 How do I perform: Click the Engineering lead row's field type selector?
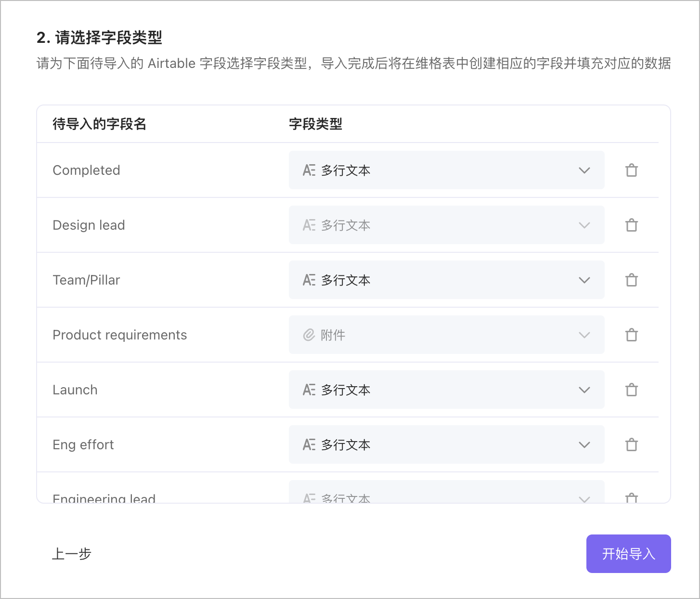coord(446,496)
